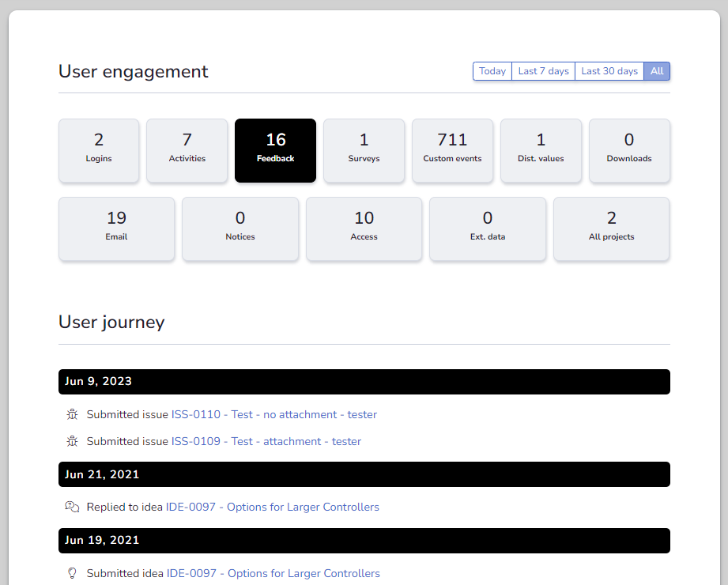Switch filter to Last 7 days
The height and width of the screenshot is (585, 728).
(x=543, y=71)
